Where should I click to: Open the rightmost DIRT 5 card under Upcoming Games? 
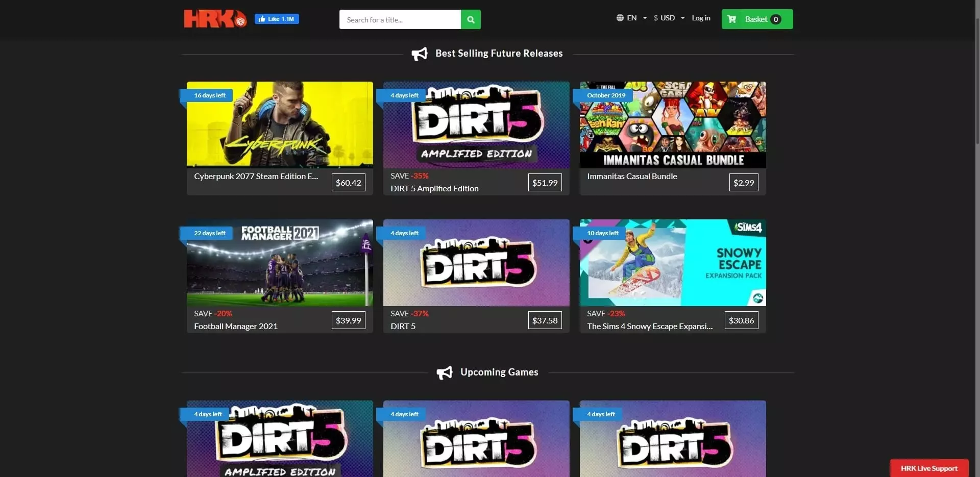point(673,439)
